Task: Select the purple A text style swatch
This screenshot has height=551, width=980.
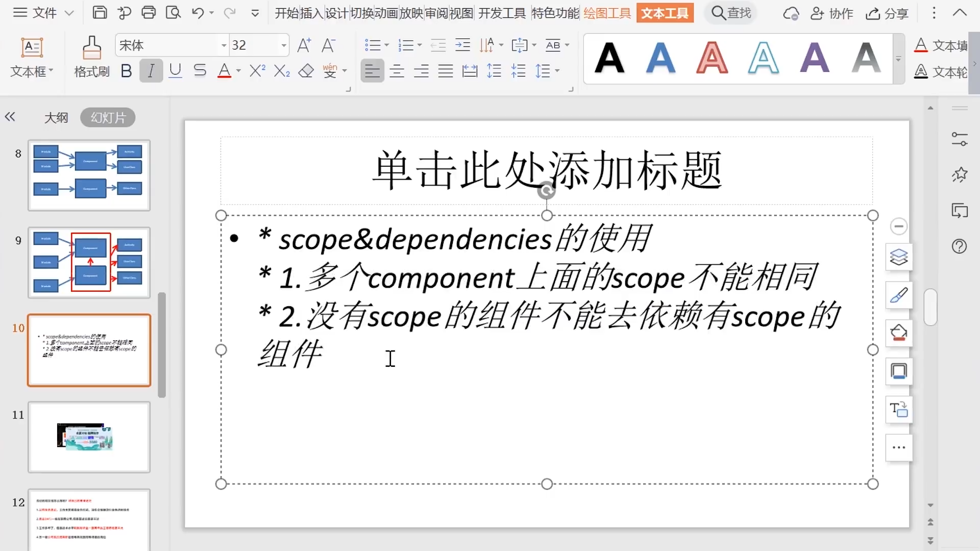Action: click(x=815, y=58)
